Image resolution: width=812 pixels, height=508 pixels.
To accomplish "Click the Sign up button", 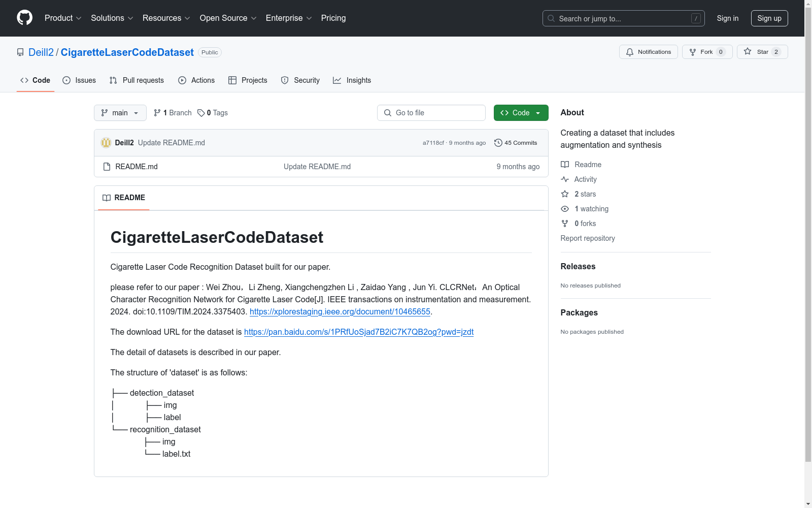I will [769, 18].
